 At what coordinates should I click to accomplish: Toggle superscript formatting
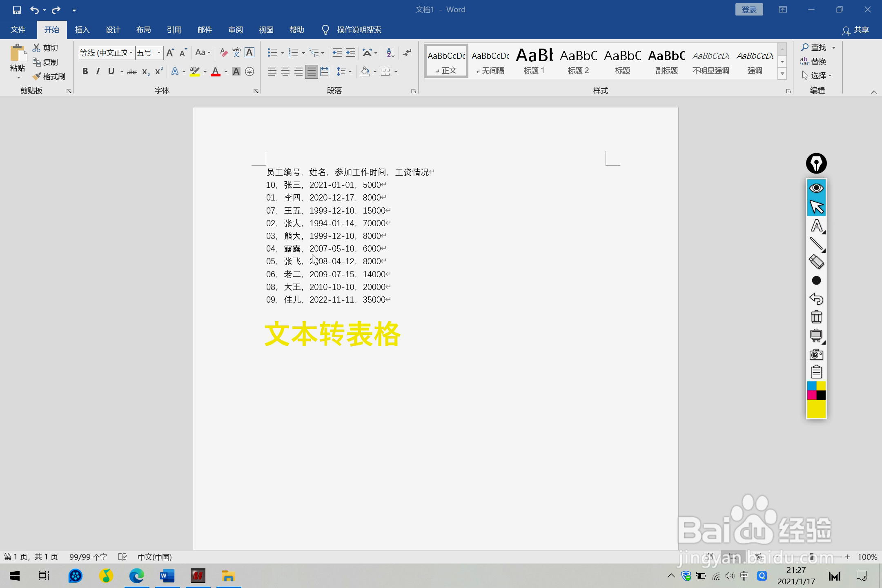tap(158, 71)
